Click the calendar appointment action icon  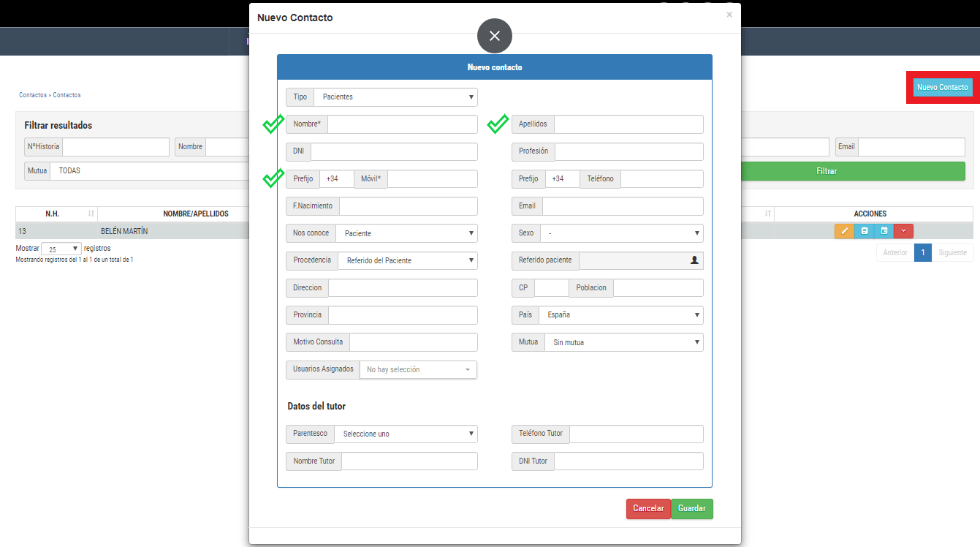click(884, 231)
